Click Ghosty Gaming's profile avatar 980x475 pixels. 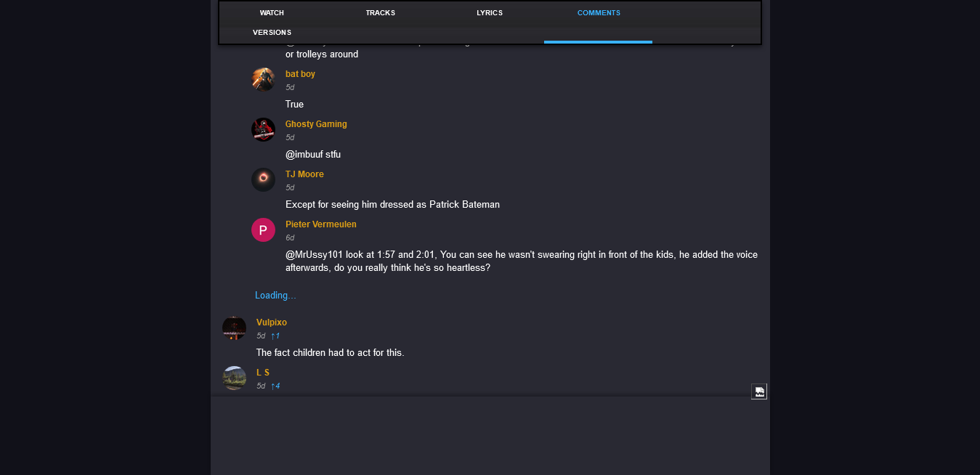click(263, 129)
